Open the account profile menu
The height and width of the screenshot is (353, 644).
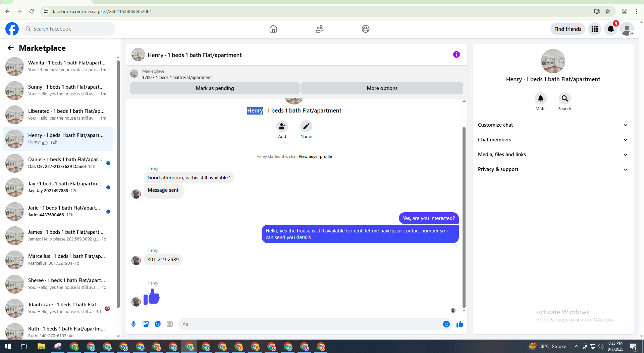627,29
